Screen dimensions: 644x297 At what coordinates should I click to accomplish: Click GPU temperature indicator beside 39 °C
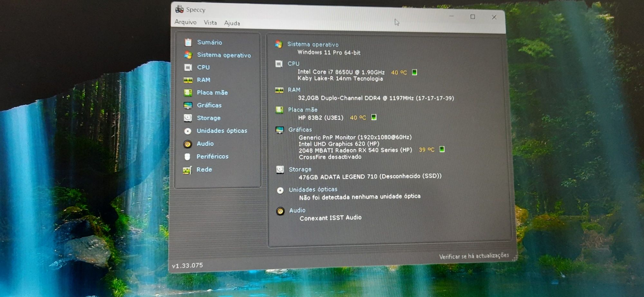point(442,149)
